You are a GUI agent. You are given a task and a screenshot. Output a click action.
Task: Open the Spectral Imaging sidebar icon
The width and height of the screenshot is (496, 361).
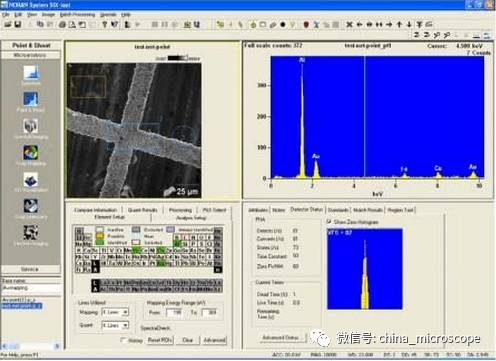(31, 126)
